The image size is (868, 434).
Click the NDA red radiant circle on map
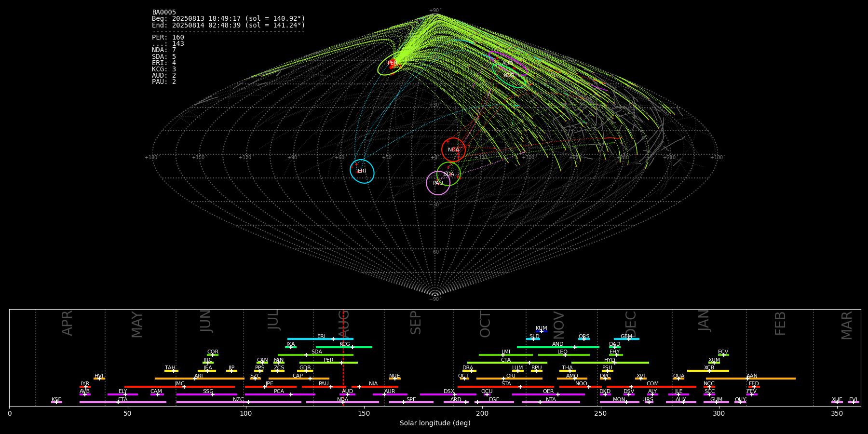[x=453, y=149]
